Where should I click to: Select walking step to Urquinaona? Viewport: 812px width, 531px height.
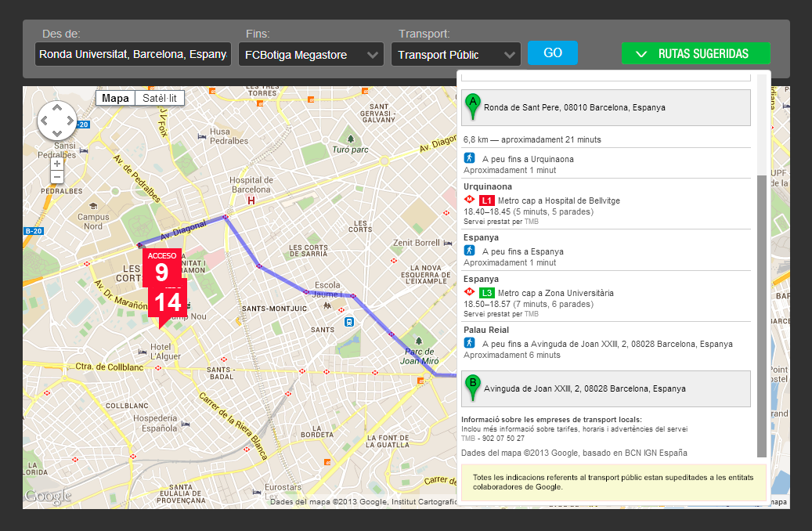pos(528,159)
